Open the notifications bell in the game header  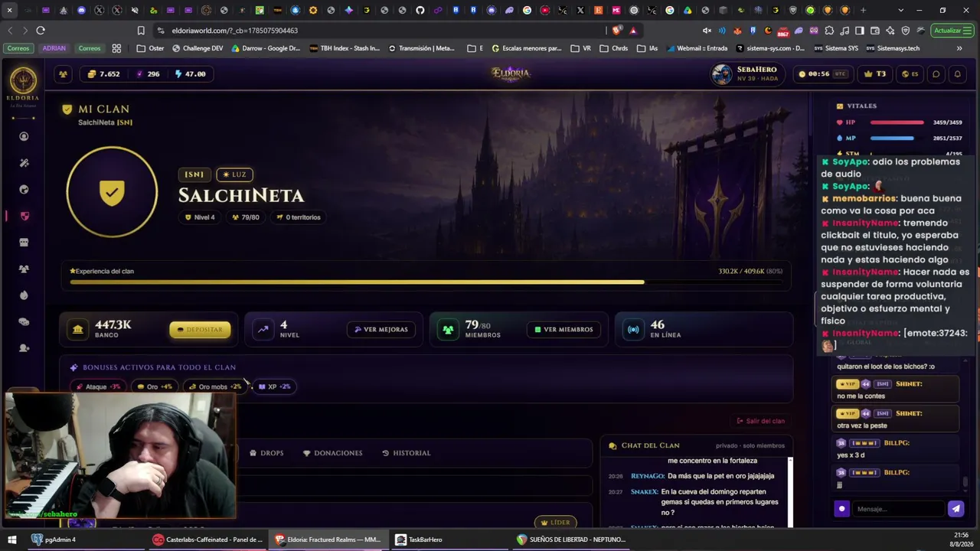pyautogui.click(x=957, y=74)
